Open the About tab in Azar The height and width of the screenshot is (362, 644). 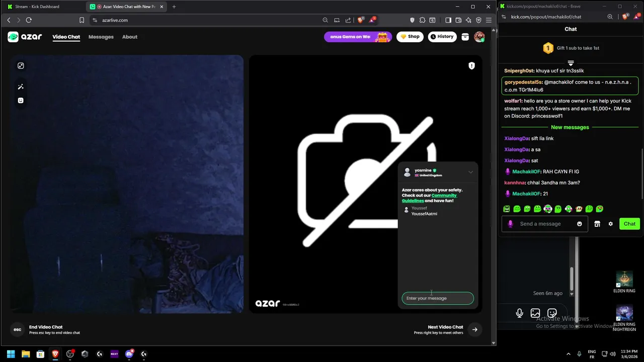point(130,37)
